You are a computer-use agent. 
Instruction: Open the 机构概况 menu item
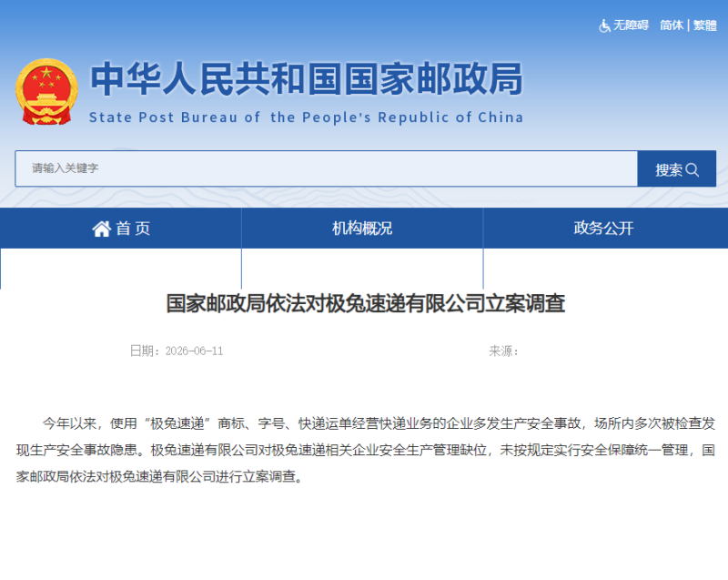pyautogui.click(x=362, y=228)
